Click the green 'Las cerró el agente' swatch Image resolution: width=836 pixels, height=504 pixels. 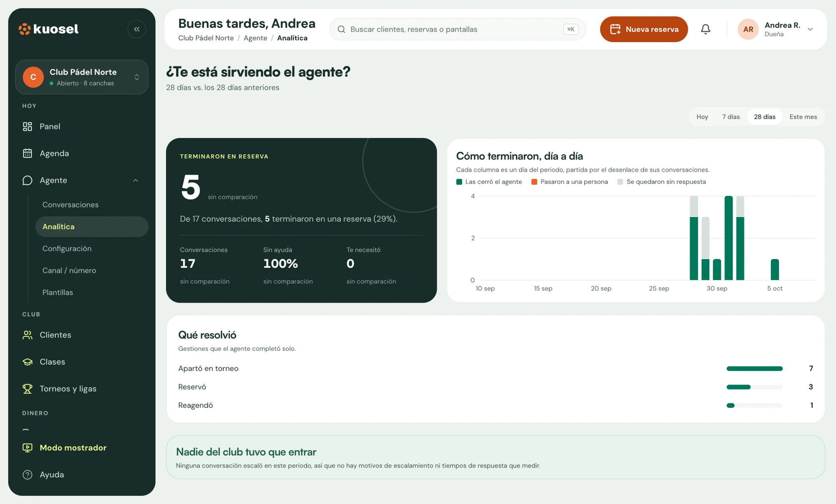click(459, 182)
